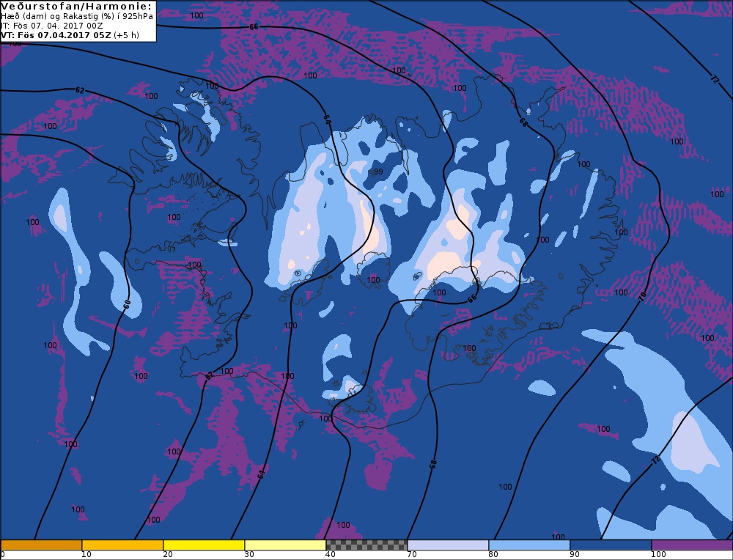Click the legend tick label '40'
This screenshot has width=733, height=560.
coord(331,555)
